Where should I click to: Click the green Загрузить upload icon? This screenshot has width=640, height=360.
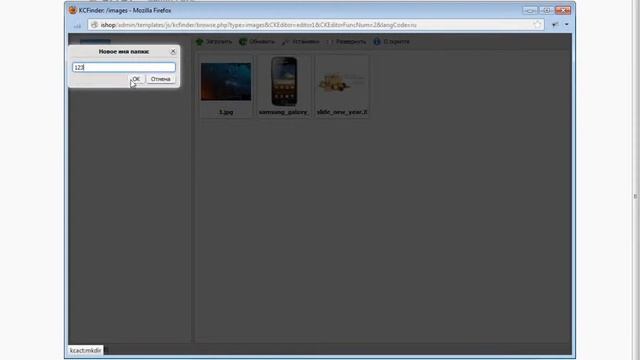pyautogui.click(x=199, y=42)
